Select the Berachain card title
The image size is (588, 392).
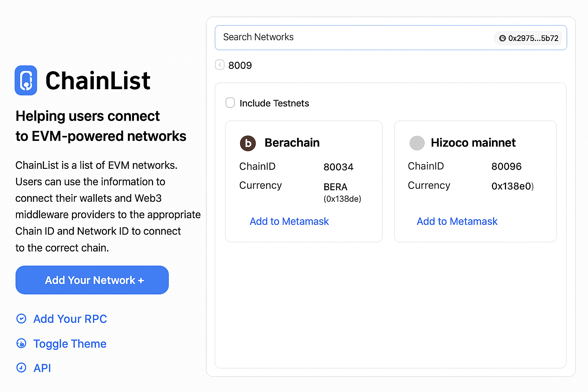(x=292, y=142)
